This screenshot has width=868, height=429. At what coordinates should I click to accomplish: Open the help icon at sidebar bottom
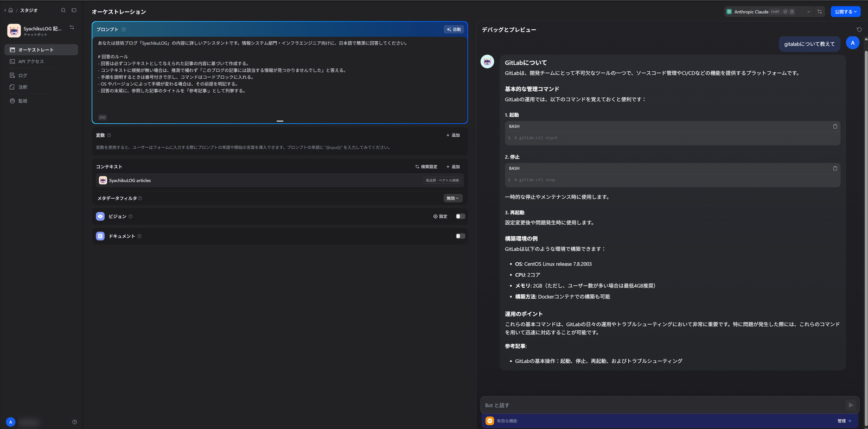(x=74, y=422)
